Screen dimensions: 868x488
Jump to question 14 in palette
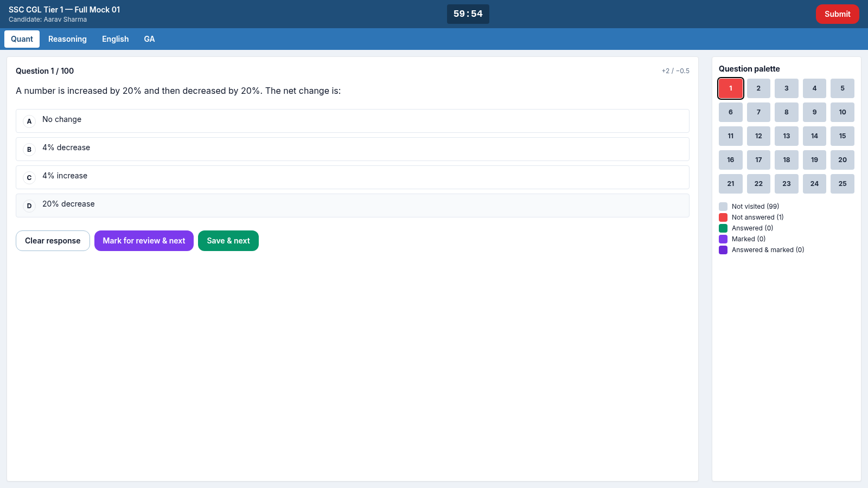(814, 136)
